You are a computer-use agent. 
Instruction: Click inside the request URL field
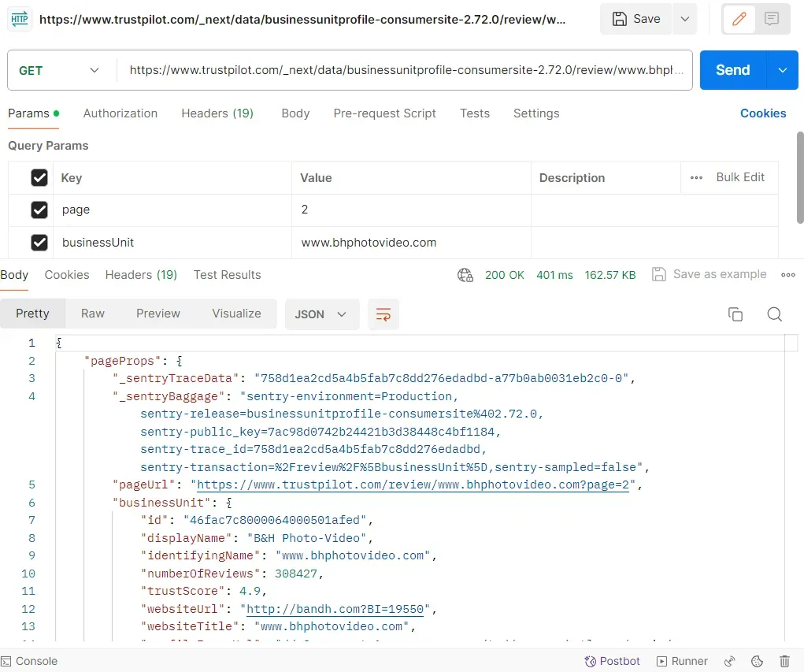tap(406, 70)
